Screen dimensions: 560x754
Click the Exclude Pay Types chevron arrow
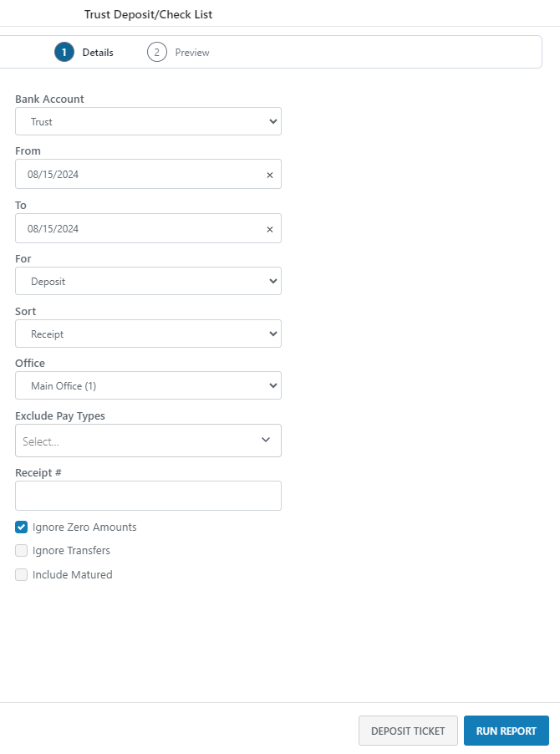coord(266,440)
